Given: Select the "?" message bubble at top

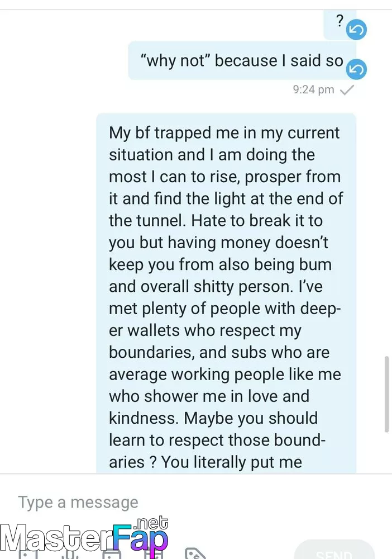Looking at the screenshot, I should click(x=340, y=24).
